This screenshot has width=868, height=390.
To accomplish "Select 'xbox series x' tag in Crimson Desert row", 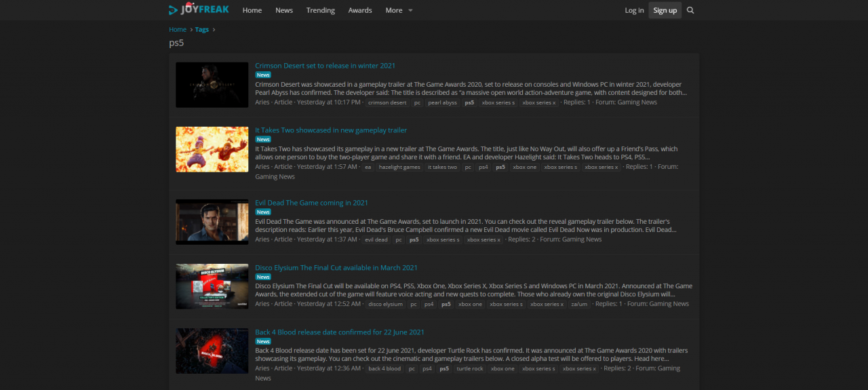I will point(539,102).
